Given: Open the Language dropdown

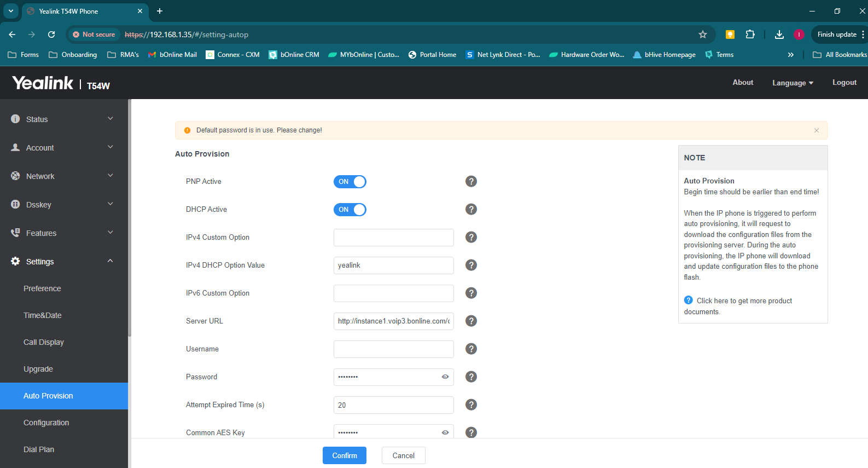Looking at the screenshot, I should (793, 83).
